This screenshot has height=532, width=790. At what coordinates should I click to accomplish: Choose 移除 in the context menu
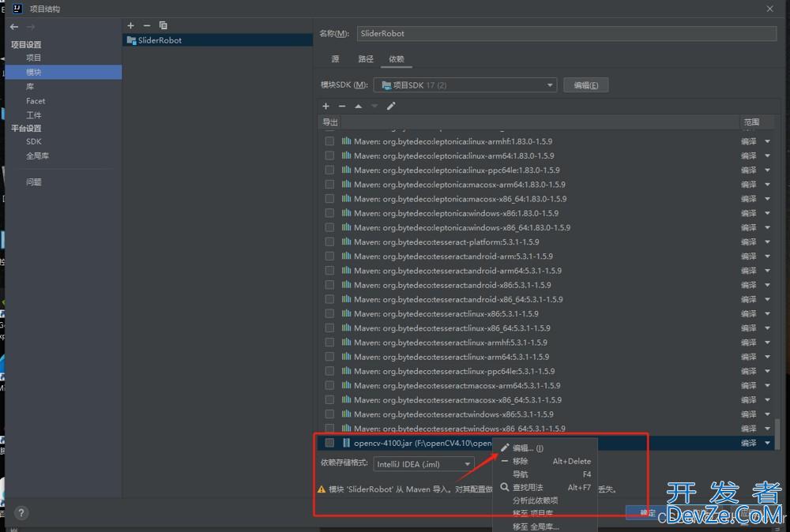click(545, 461)
